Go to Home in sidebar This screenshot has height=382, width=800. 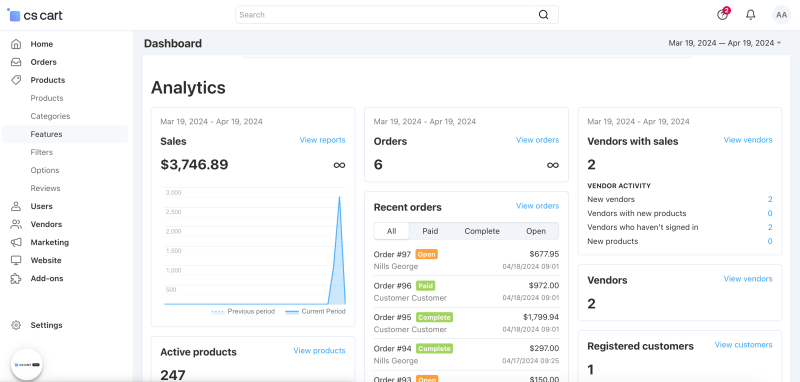coord(41,44)
